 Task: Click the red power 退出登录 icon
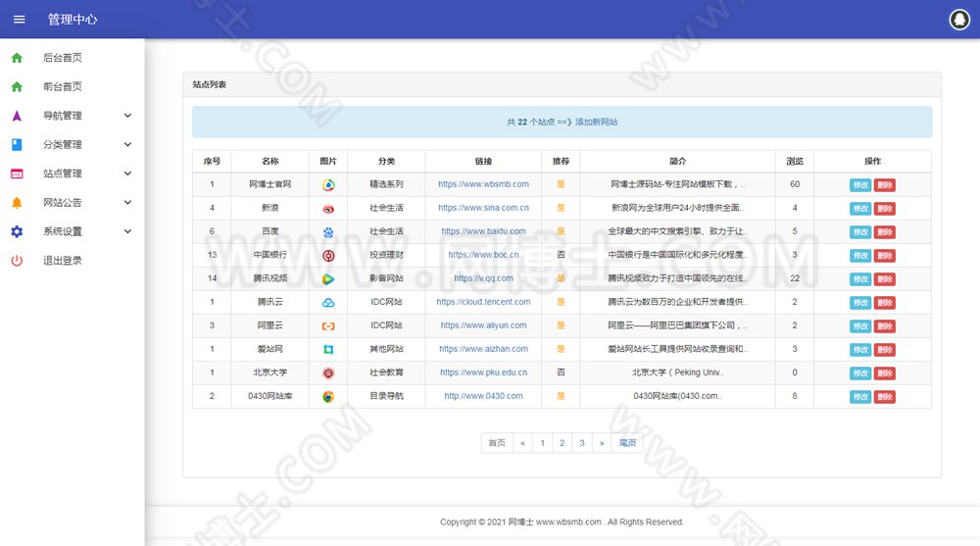click(17, 260)
